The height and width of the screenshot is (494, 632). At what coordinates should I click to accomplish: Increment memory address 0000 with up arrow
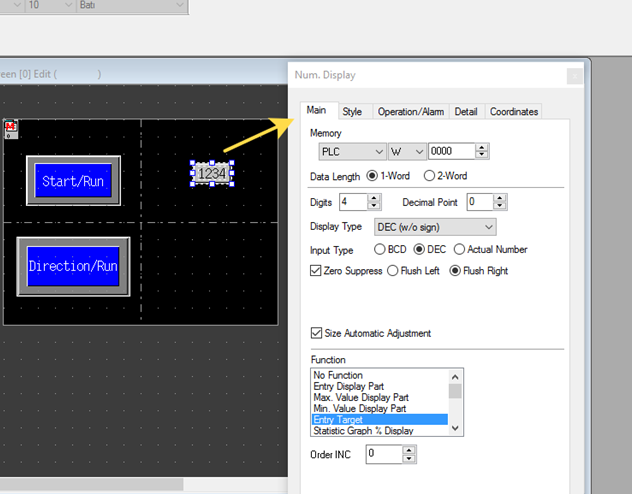pyautogui.click(x=482, y=147)
